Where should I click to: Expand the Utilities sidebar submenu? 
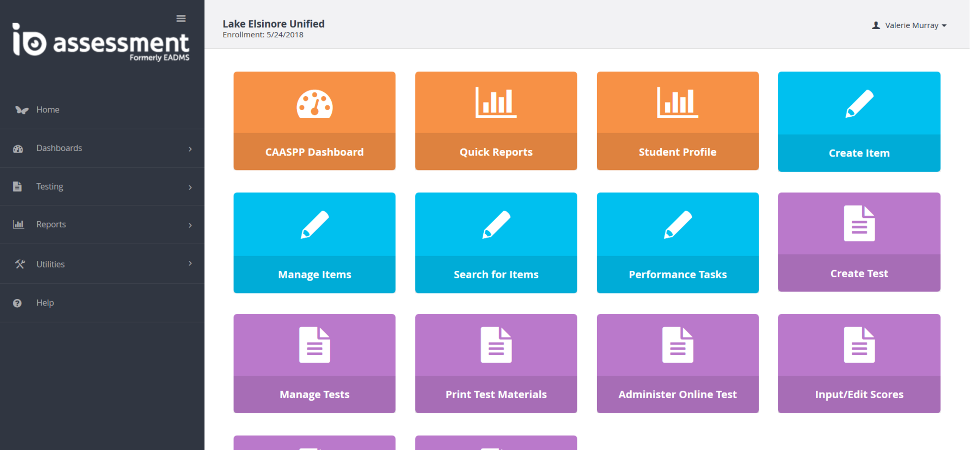102,264
